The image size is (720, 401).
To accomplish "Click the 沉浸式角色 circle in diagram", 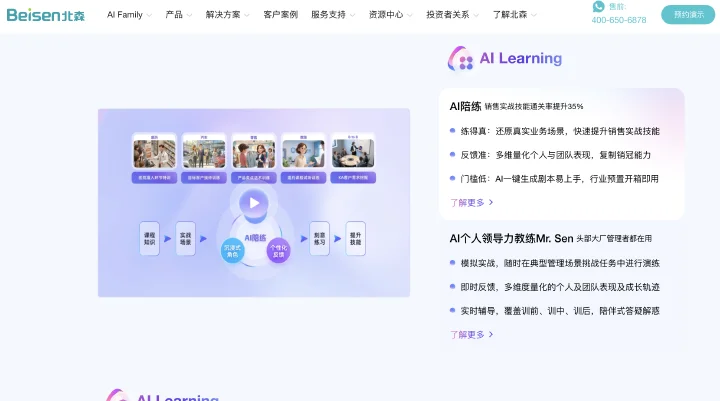I will (x=232, y=251).
